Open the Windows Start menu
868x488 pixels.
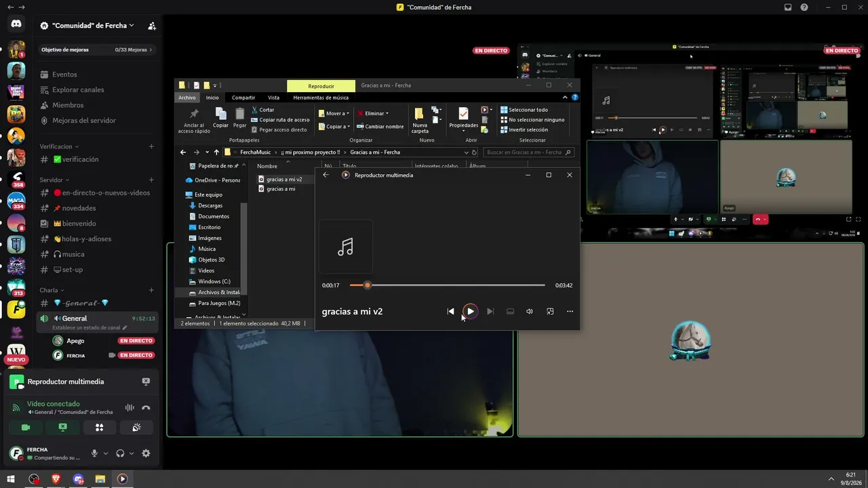click(11, 479)
